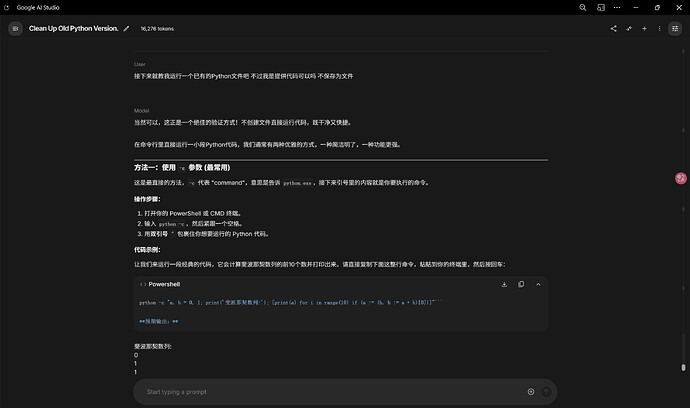Share this prompt
This screenshot has height=408, width=690.
(613, 29)
